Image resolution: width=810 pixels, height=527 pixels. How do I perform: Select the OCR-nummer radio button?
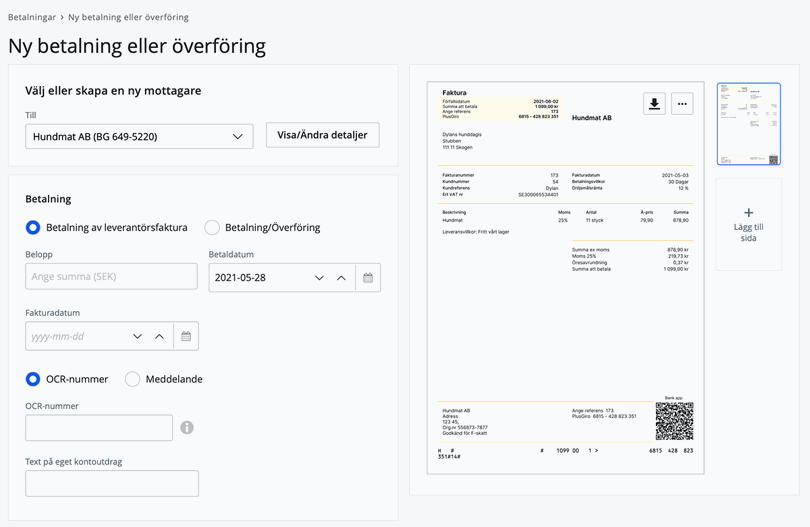[x=33, y=379]
